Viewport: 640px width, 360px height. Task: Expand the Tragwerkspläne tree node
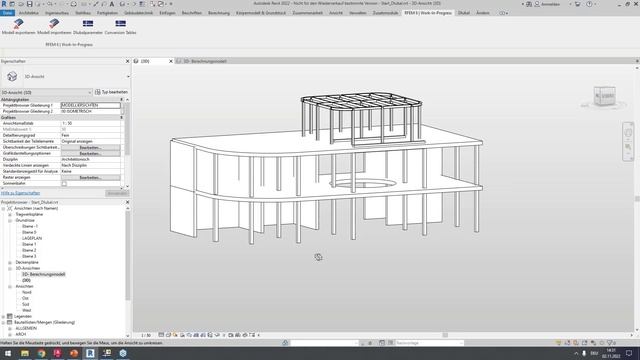10,214
